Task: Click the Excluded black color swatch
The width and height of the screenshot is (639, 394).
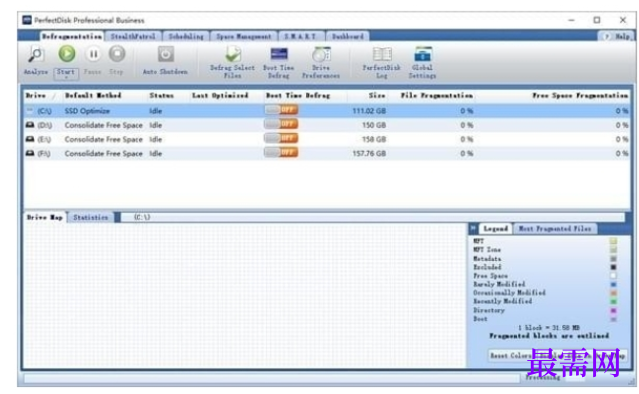Action: pos(613,267)
